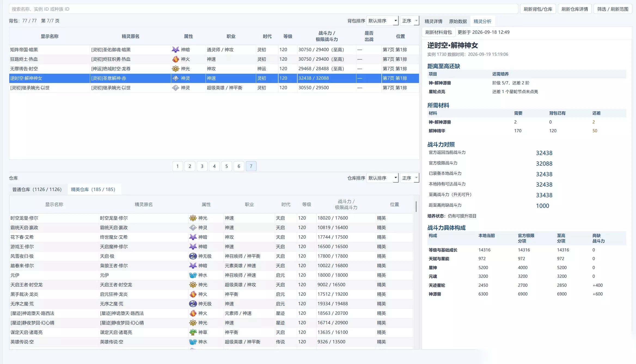Screen dimensions: 636x364
Task: Open the 仓库排序 默认排序 dropdown
Action: (382, 178)
